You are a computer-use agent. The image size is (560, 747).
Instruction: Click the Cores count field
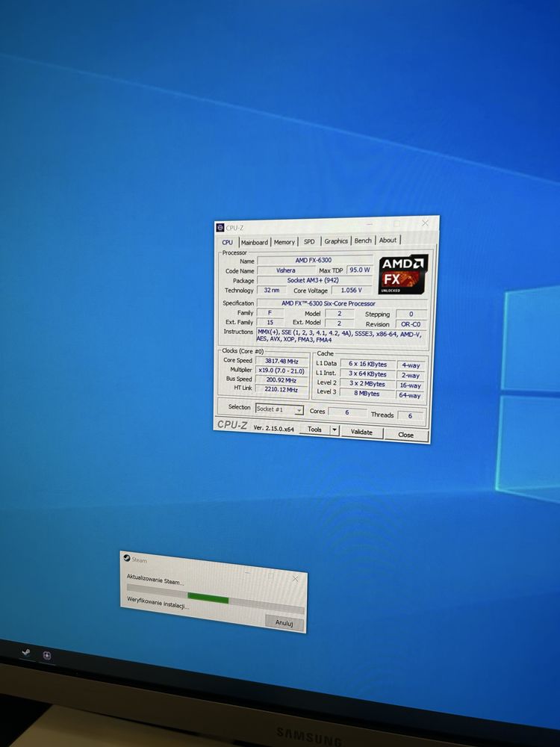point(347,412)
